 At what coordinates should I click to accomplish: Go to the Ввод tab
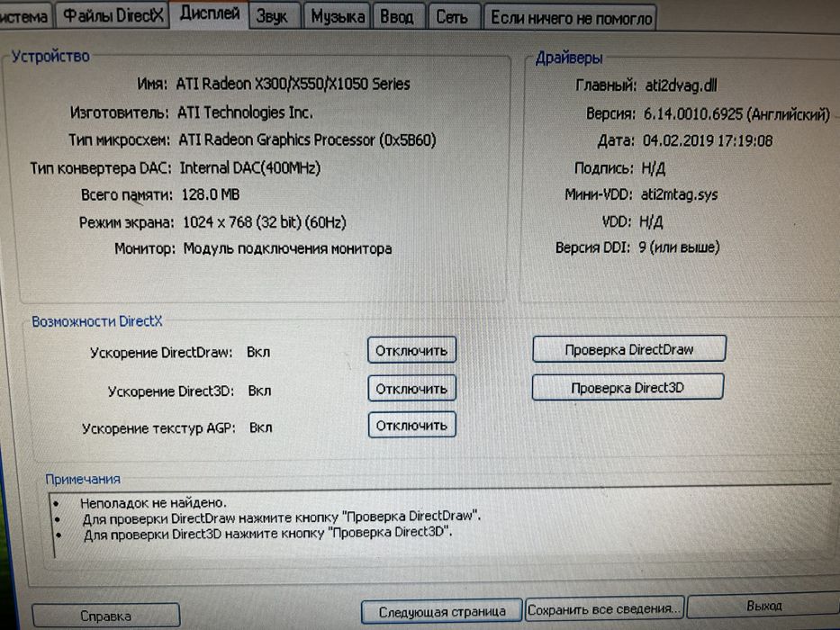pos(397,17)
